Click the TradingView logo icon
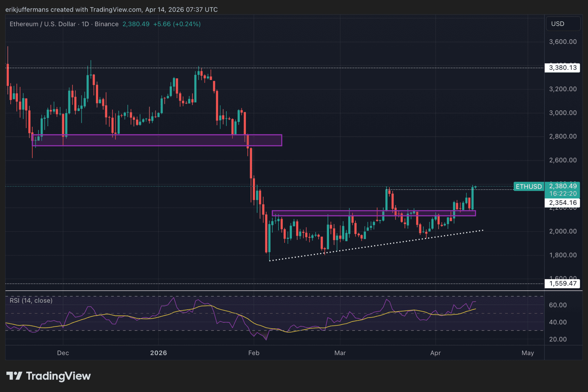 [14, 376]
